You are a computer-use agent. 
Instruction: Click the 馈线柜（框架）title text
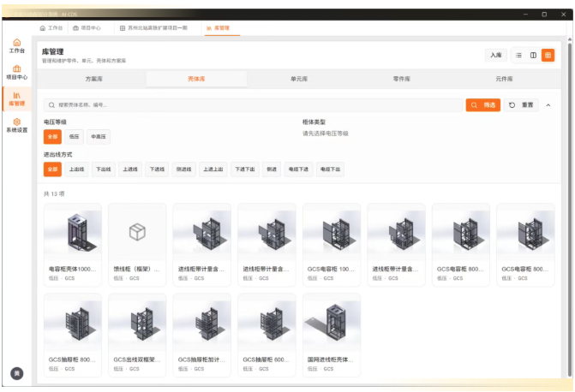coord(136,269)
